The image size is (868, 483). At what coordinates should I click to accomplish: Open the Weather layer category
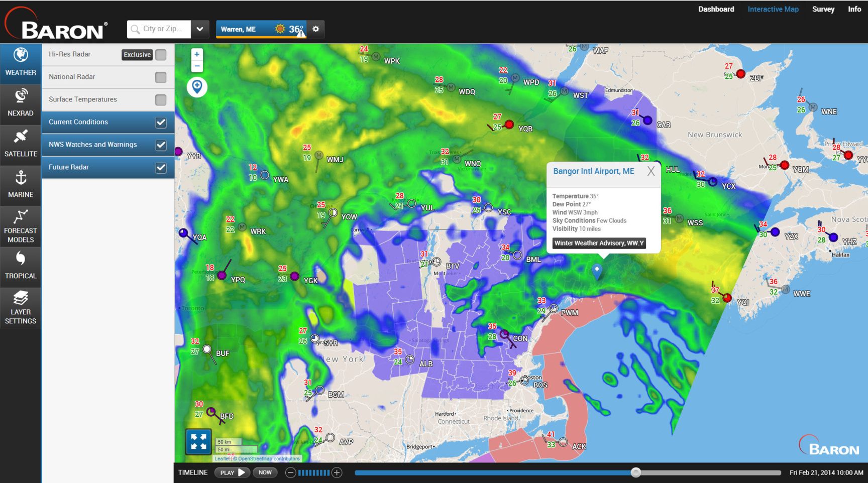coord(21,63)
